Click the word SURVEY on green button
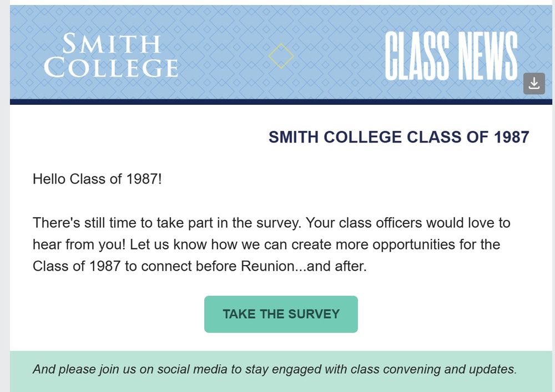 (314, 314)
